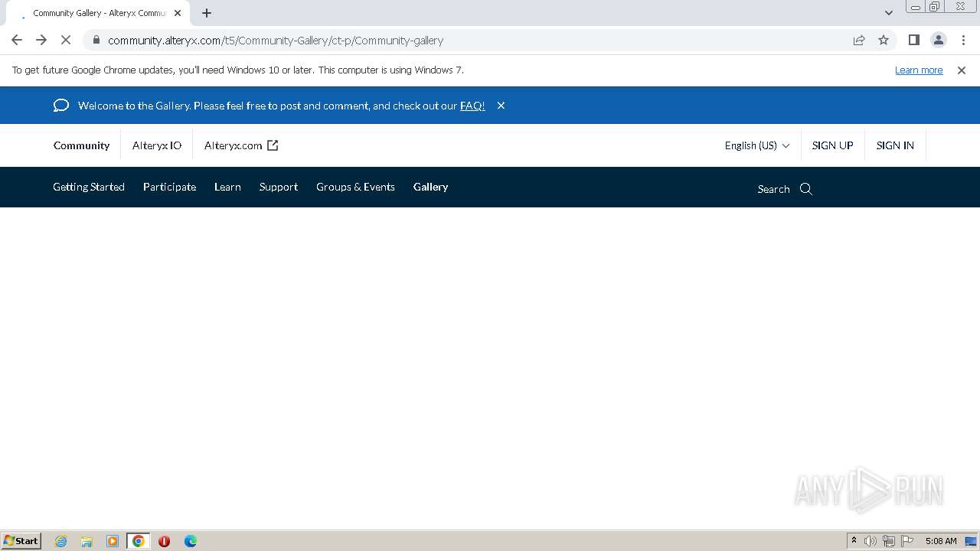Open the volume control tray icon
This screenshot has height=551, width=980.
click(871, 541)
